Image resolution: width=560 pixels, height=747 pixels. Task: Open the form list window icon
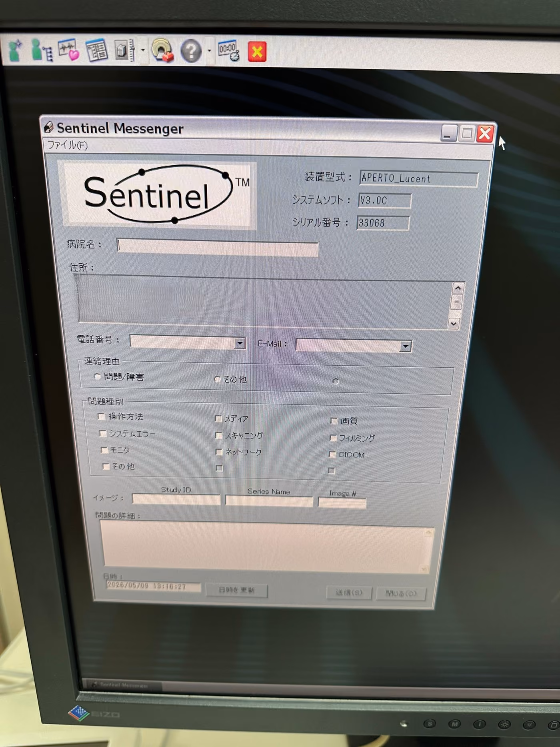97,51
